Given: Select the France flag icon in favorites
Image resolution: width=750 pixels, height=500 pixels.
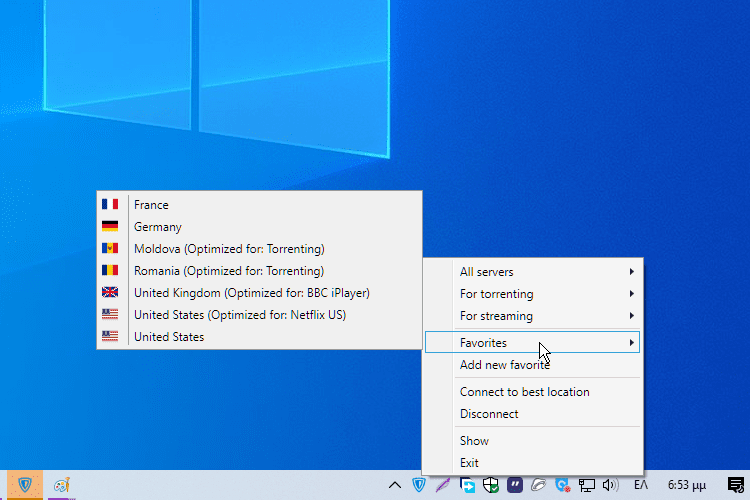Looking at the screenshot, I should point(110,204).
